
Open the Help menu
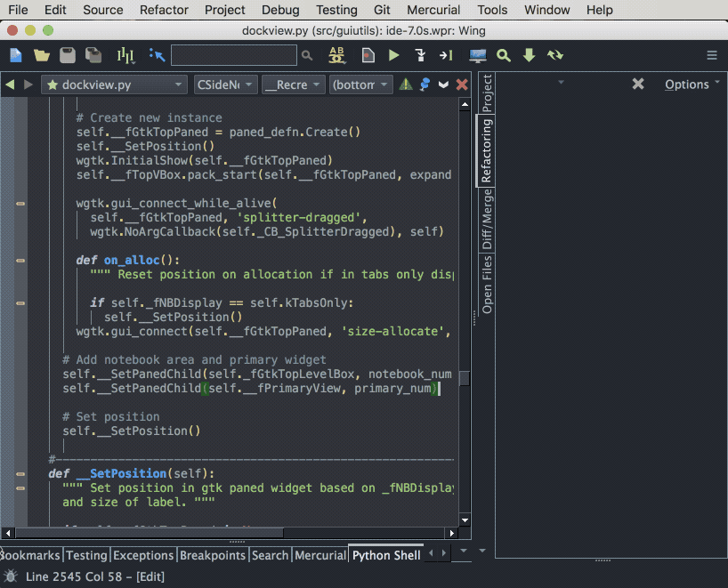599,10
